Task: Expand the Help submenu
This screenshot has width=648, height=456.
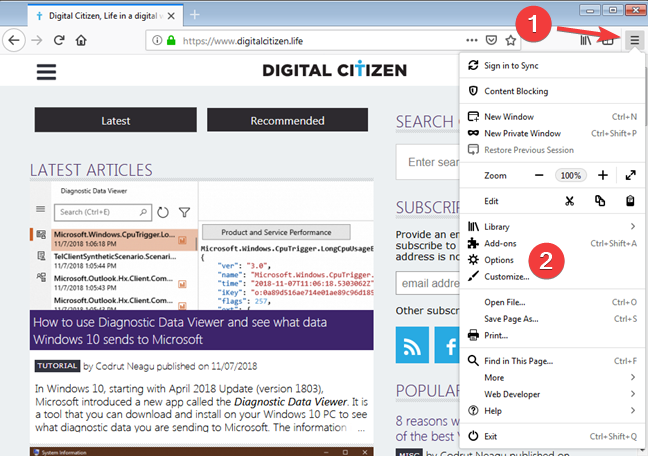Action: point(552,411)
